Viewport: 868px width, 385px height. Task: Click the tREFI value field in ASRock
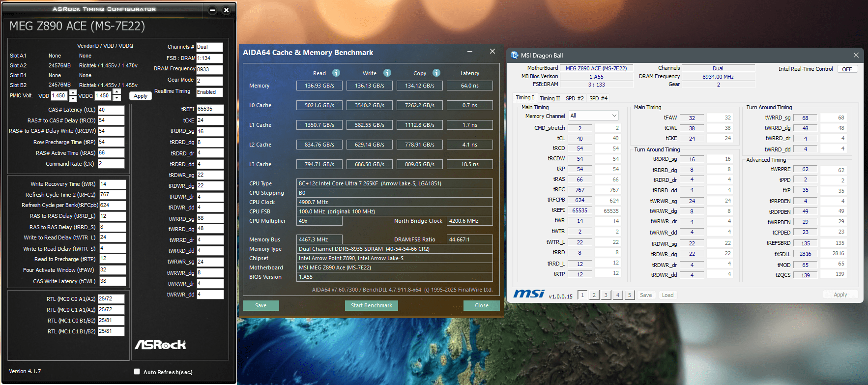pos(210,109)
